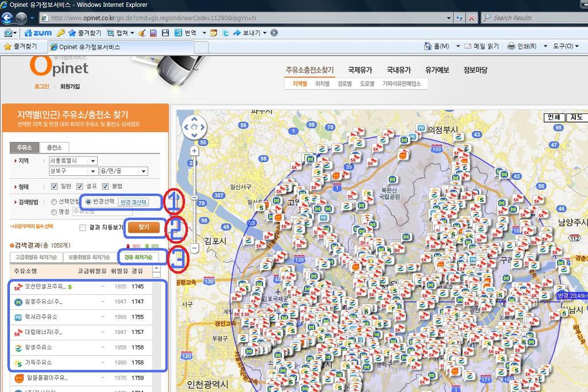Select the 경유 최저가순 tab
588x392 pixels.
point(138,257)
